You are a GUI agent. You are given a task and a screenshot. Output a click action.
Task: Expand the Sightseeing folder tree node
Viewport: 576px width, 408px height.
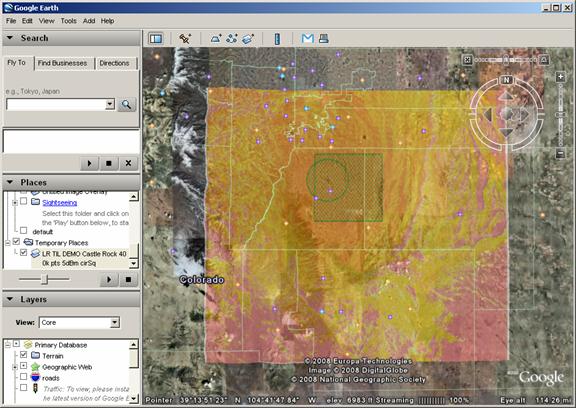15,203
